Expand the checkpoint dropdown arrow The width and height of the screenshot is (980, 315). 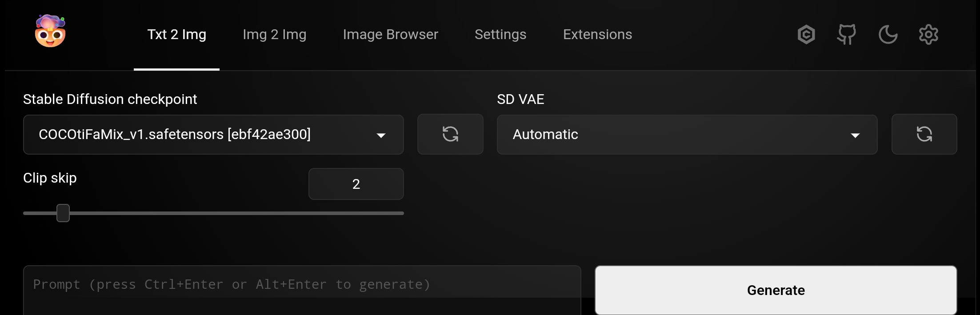381,135
